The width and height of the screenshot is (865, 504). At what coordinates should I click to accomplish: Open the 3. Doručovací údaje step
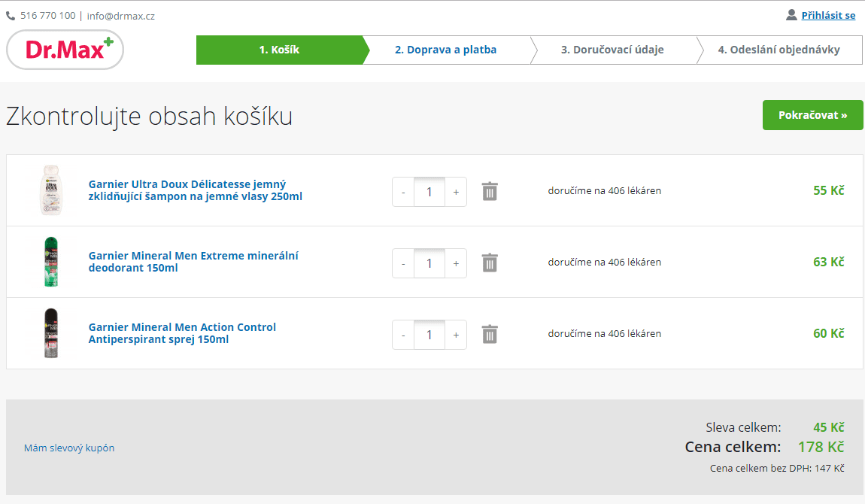click(612, 50)
